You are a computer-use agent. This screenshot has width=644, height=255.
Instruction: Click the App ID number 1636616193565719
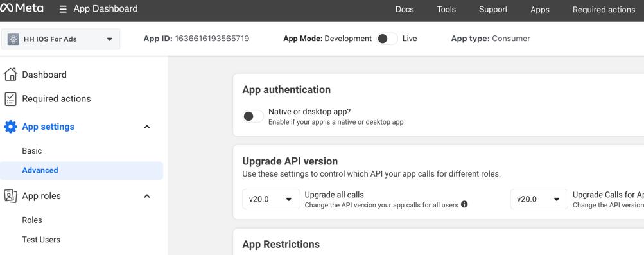pyautogui.click(x=212, y=39)
